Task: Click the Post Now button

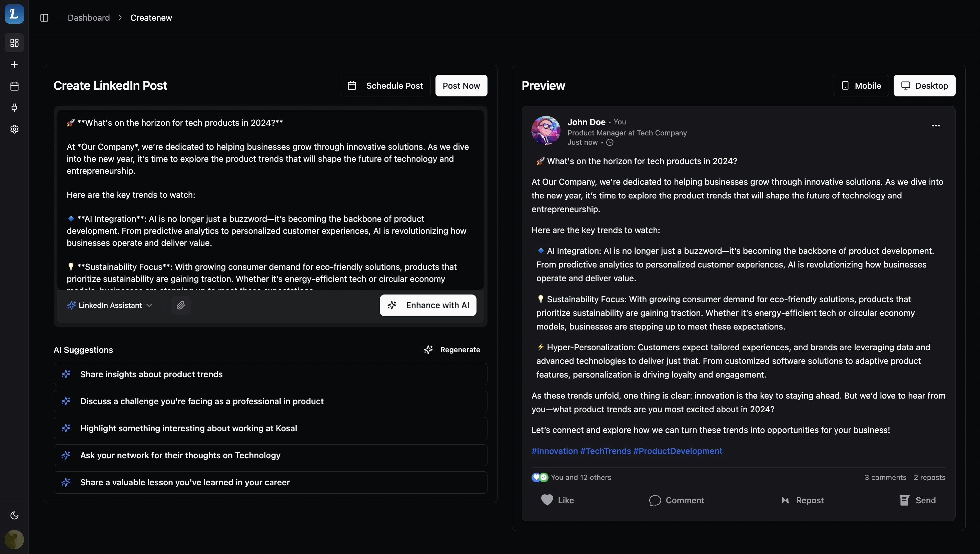Action: 461,86
